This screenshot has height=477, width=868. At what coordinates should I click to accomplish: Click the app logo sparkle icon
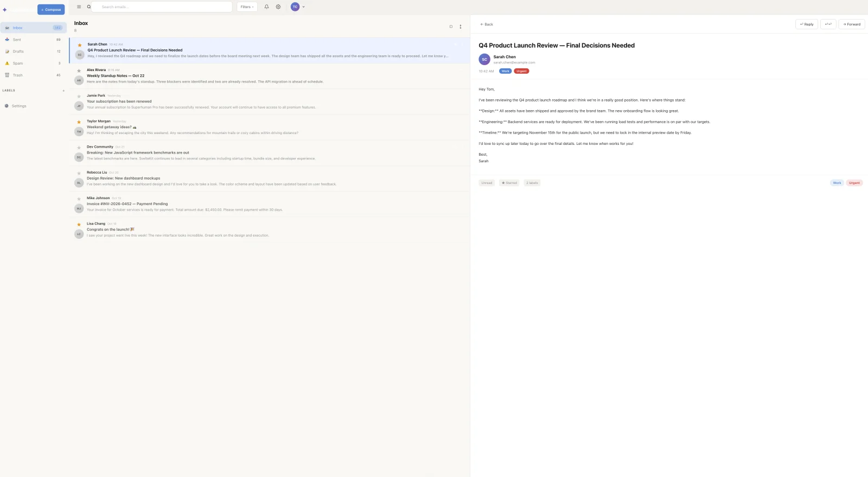click(5, 10)
